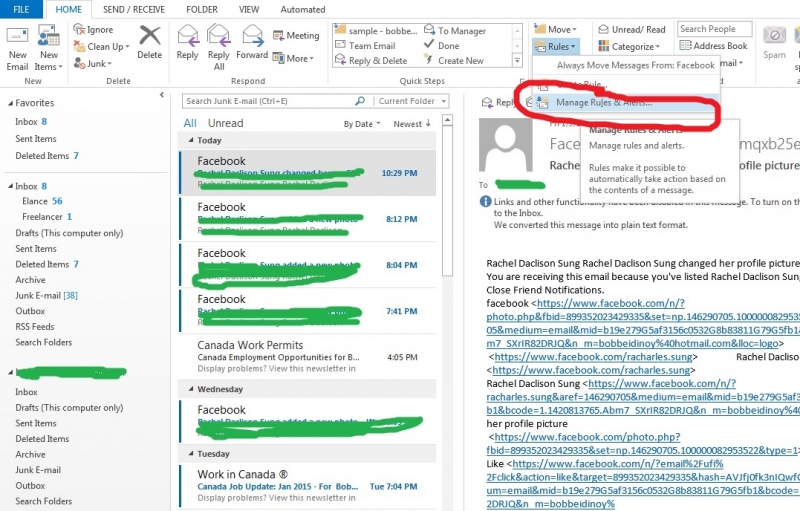Switch the message filter to Unread
The image size is (800, 511).
[225, 124]
